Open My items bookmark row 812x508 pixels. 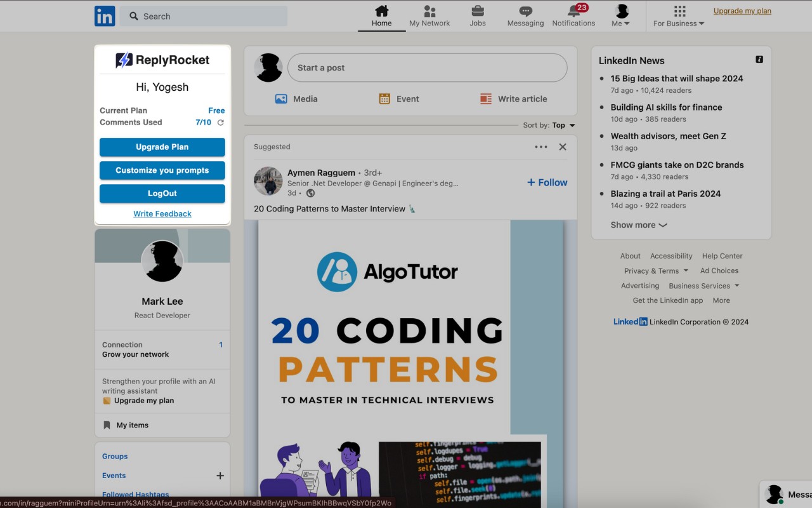click(x=162, y=425)
